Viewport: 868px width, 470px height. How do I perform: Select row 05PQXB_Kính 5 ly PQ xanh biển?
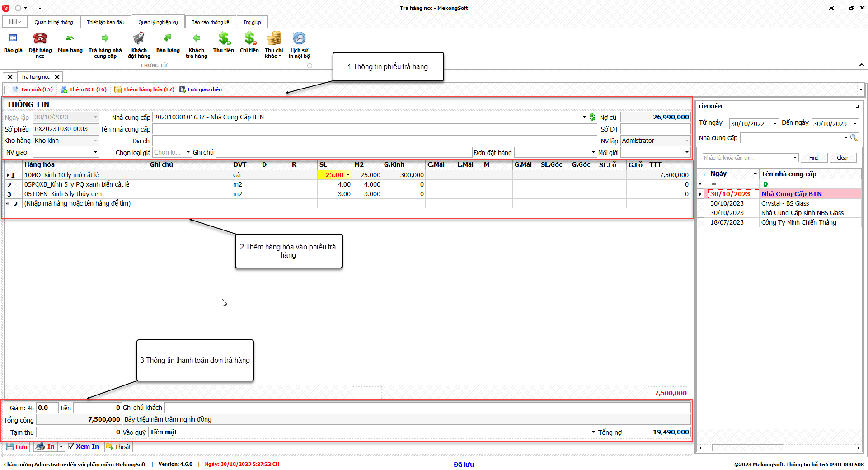coord(347,184)
